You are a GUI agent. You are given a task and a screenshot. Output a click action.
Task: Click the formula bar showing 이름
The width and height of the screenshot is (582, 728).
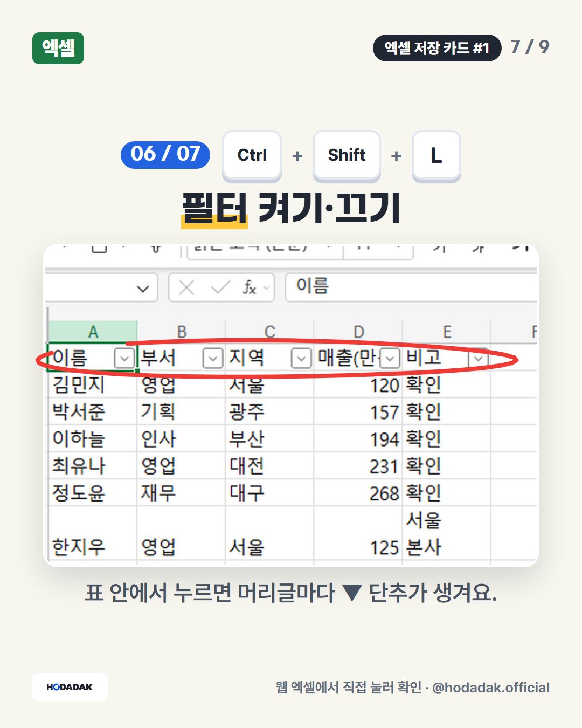point(411,286)
